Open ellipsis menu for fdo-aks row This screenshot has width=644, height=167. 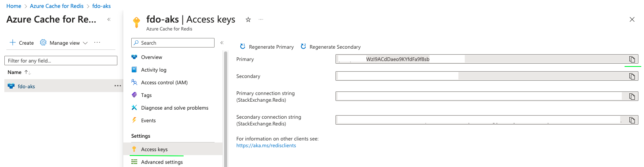tap(118, 86)
